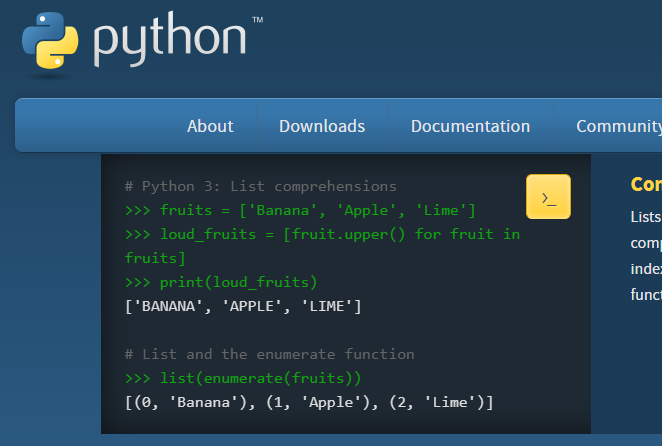Open the About menu
Screen dimensions: 662x446
tap(210, 126)
